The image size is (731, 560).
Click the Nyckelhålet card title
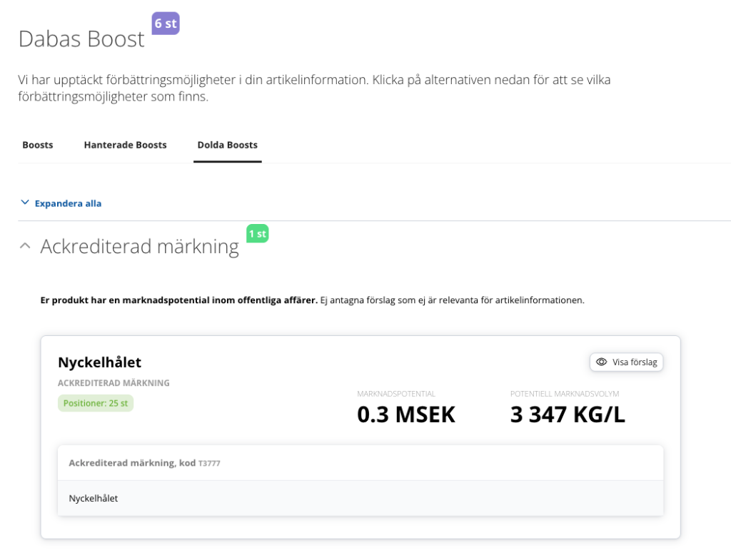coord(100,362)
